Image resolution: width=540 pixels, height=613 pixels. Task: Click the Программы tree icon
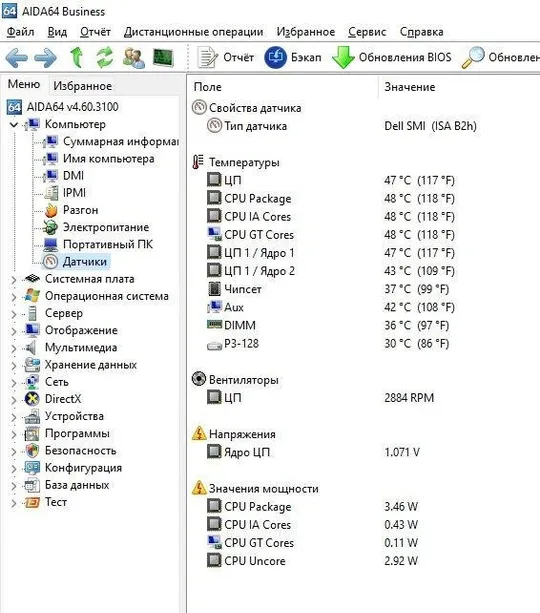tap(32, 434)
